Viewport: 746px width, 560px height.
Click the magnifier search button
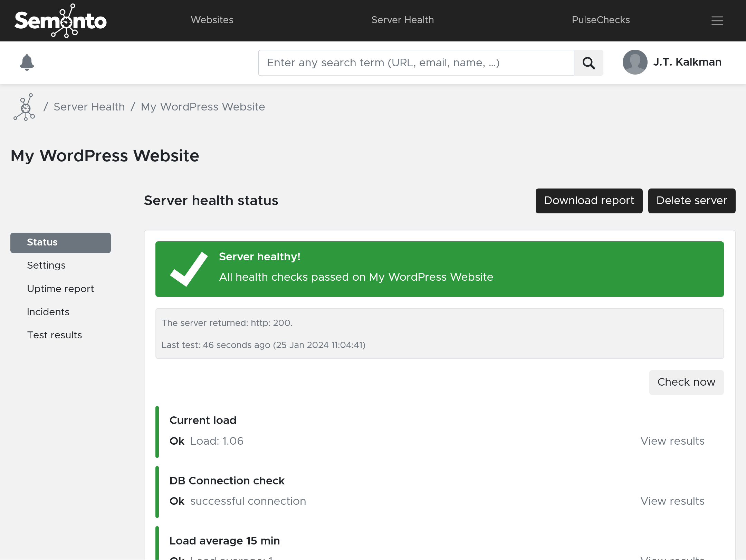(x=589, y=63)
